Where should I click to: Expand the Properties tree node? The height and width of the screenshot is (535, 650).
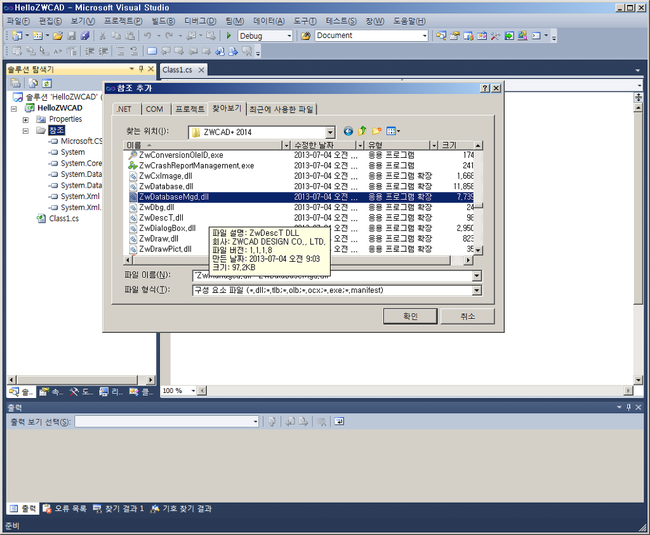click(26, 120)
